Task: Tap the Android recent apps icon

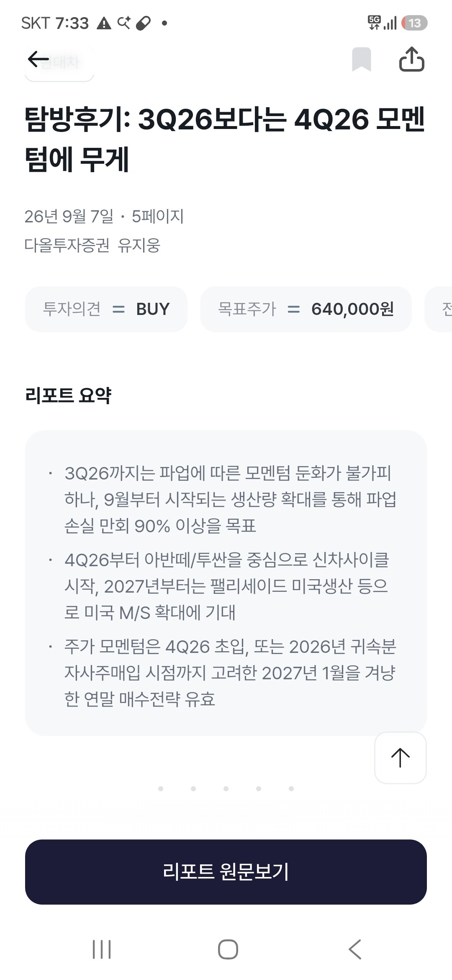Action: coord(102,949)
